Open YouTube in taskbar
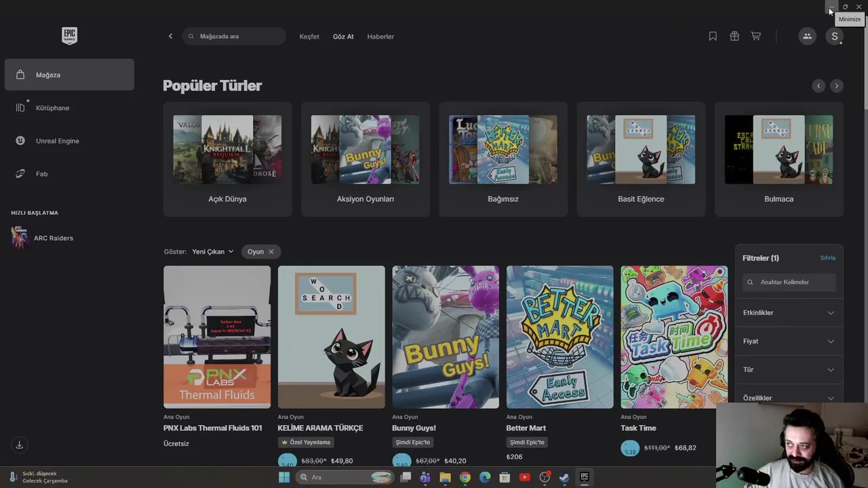 524,477
